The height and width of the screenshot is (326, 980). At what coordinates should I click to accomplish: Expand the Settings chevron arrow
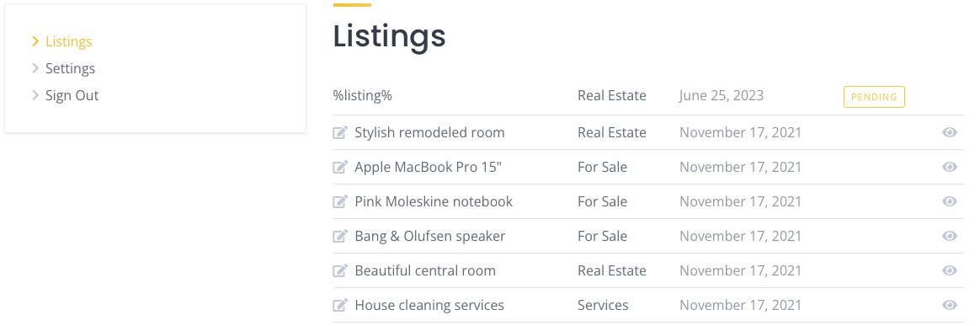tap(35, 68)
